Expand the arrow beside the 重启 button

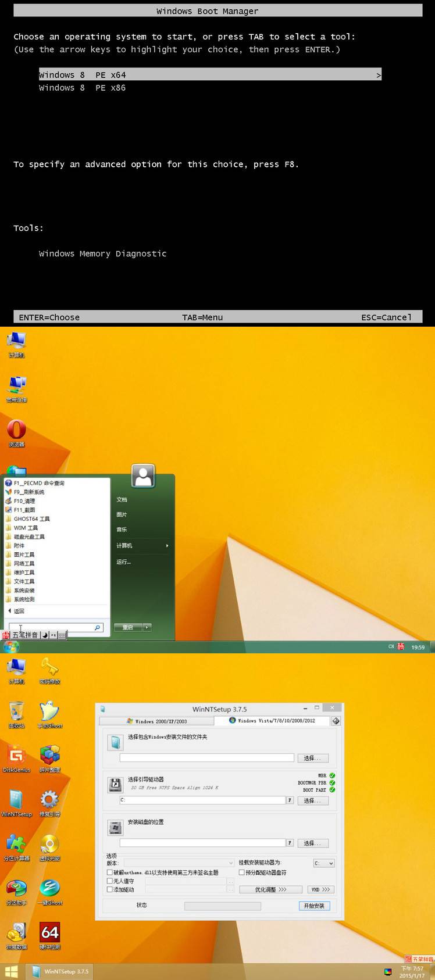(x=147, y=627)
